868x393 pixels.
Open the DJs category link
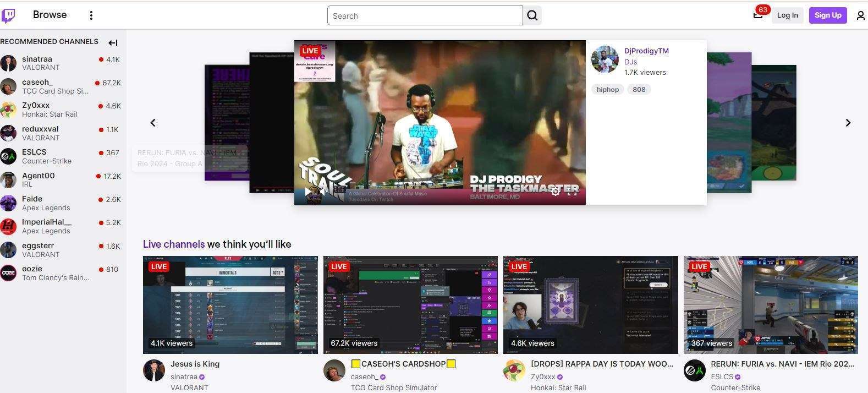pos(630,62)
